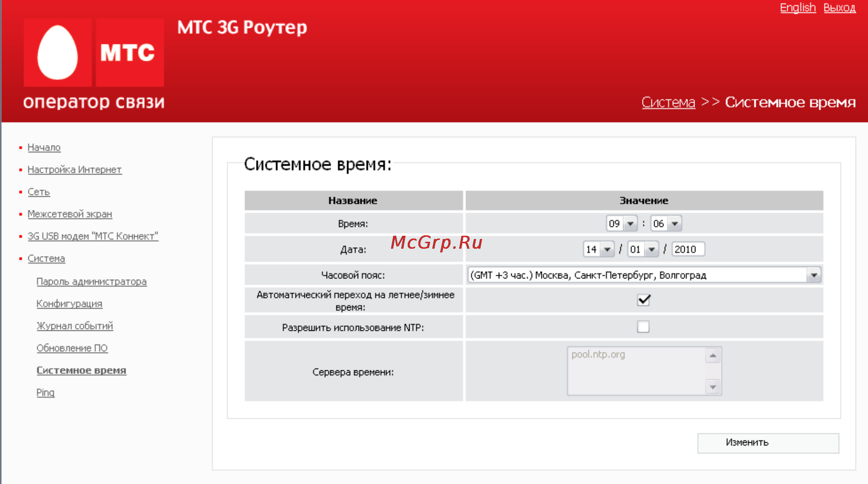Screen dimensions: 868x484
Task: Open the hours dropdown showing 09
Action: pos(622,224)
